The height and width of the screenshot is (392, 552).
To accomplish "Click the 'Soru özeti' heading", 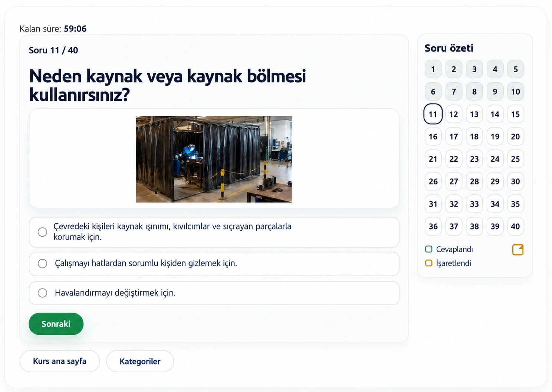I will 449,48.
